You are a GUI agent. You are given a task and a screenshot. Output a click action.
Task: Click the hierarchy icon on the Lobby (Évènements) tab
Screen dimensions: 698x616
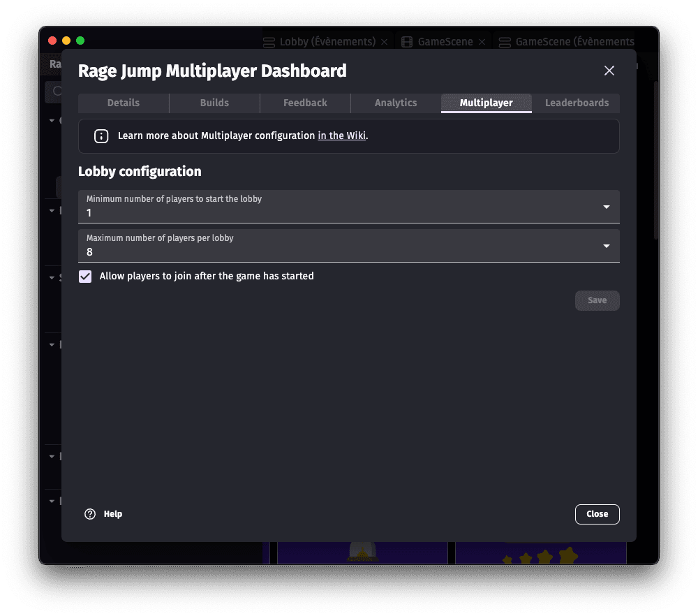point(269,41)
